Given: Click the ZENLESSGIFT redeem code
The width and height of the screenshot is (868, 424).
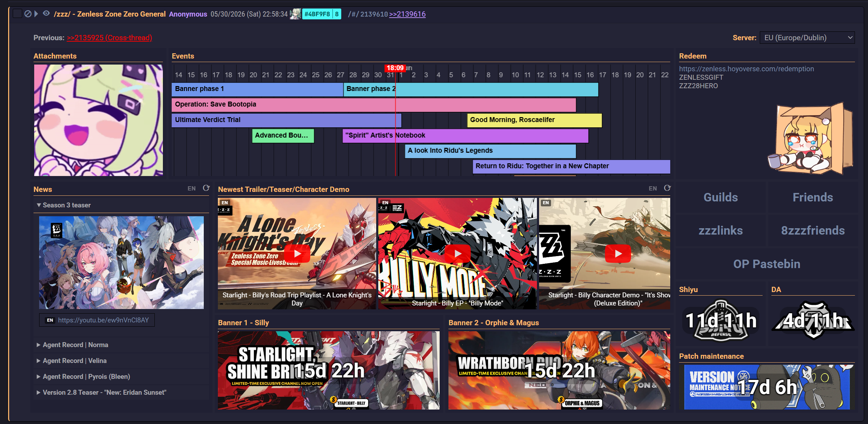Looking at the screenshot, I should pyautogui.click(x=701, y=77).
